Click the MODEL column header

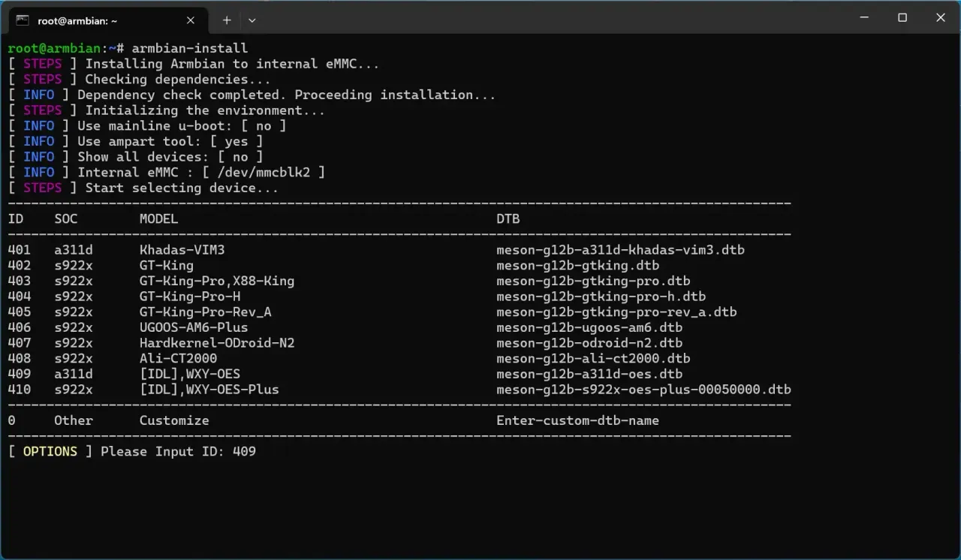(x=158, y=219)
